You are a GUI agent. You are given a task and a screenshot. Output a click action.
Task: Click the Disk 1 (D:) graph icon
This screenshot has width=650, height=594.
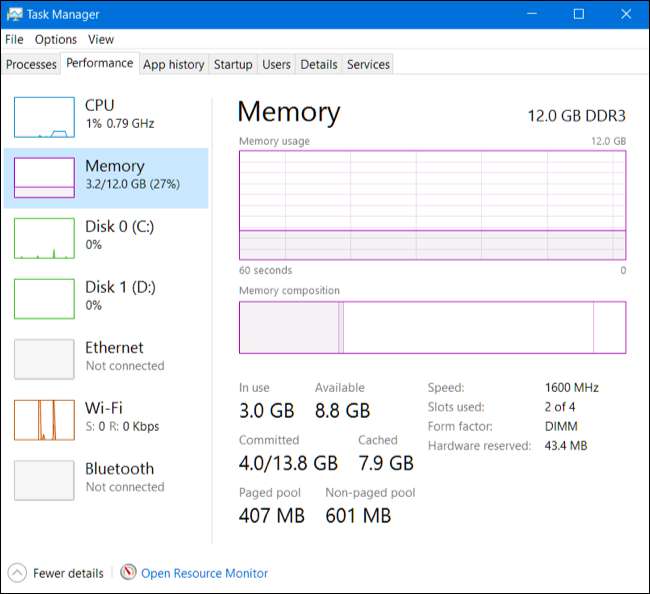[x=44, y=299]
